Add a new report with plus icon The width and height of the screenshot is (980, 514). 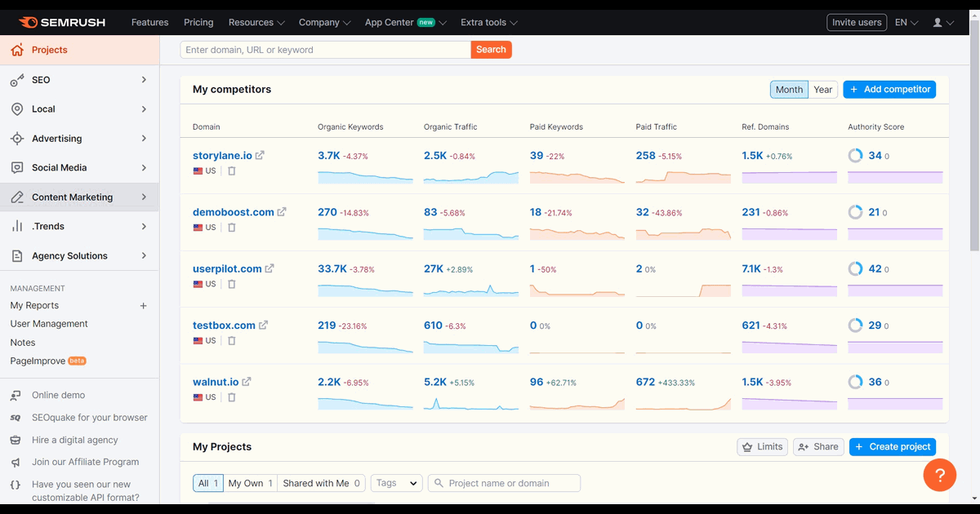pyautogui.click(x=144, y=306)
